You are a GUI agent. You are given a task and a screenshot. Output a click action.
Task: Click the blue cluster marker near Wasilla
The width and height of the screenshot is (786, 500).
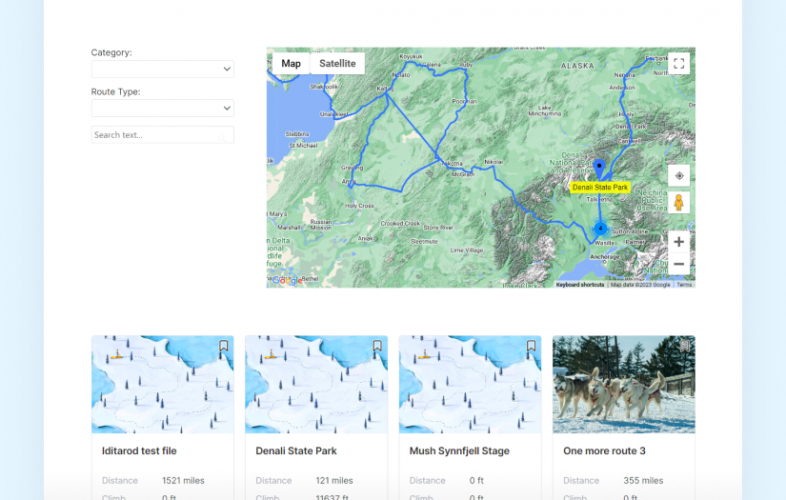601,229
